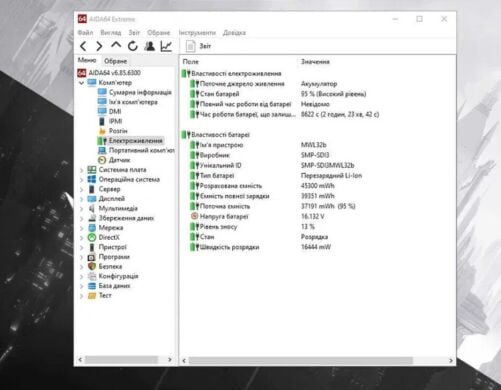Click the left panel horizontal scrollbar thumb
Screen dimensions: 501x390
[121, 360]
